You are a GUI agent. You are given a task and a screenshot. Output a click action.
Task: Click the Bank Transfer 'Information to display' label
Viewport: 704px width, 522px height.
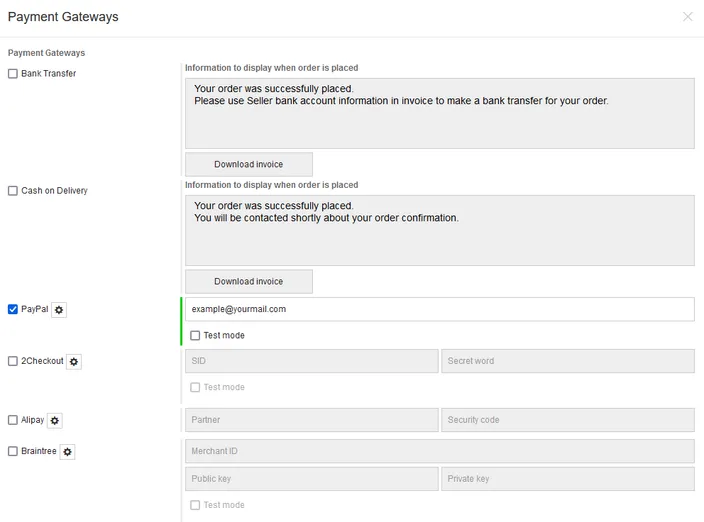(272, 68)
